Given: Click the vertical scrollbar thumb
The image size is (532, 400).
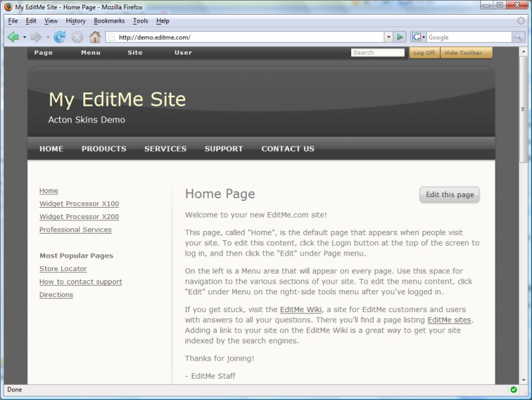Looking at the screenshot, I should coord(523,109).
